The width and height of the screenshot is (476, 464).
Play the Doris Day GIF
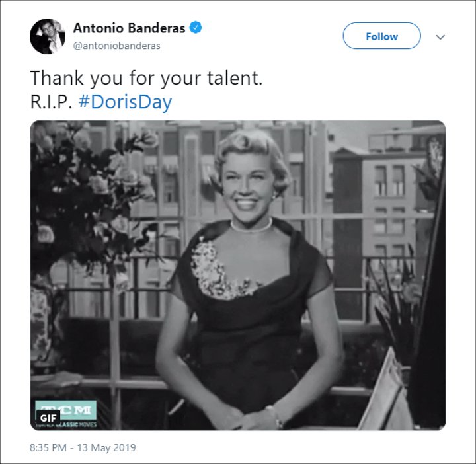pos(238,275)
